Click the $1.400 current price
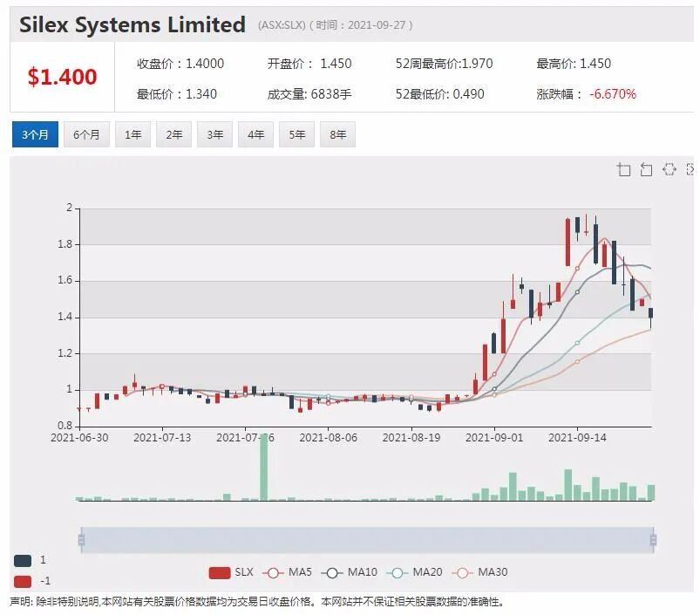 [x=62, y=77]
